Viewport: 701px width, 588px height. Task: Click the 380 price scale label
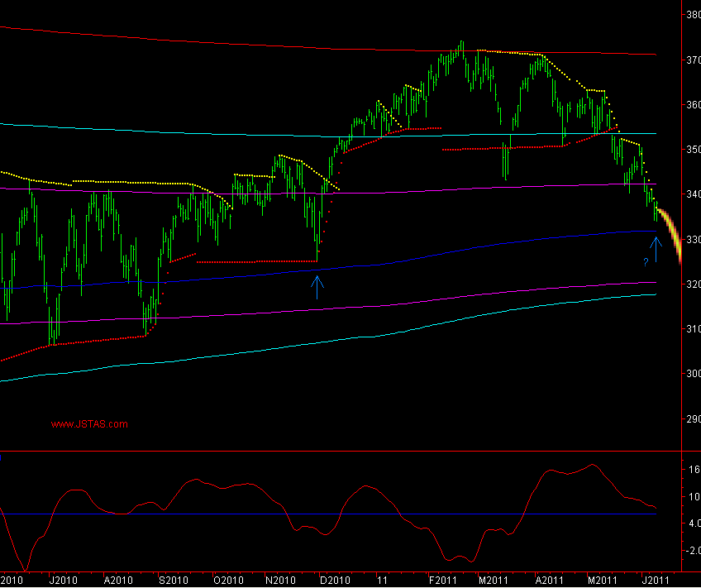(x=693, y=15)
